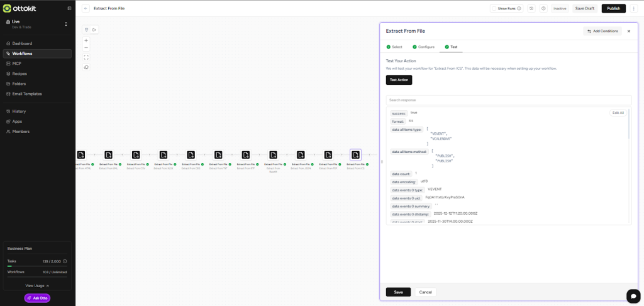644x306 pixels.
Task: Click the Save Draft button
Action: click(x=584, y=8)
